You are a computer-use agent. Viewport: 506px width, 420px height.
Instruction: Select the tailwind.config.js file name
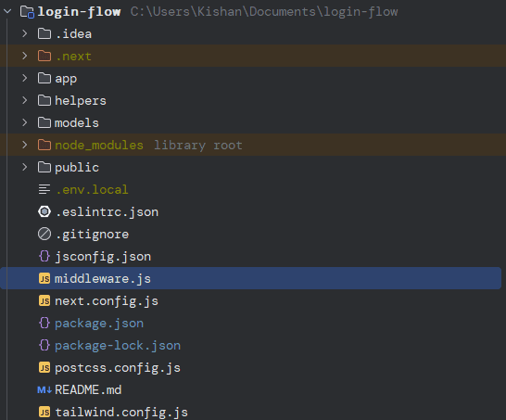click(x=121, y=413)
